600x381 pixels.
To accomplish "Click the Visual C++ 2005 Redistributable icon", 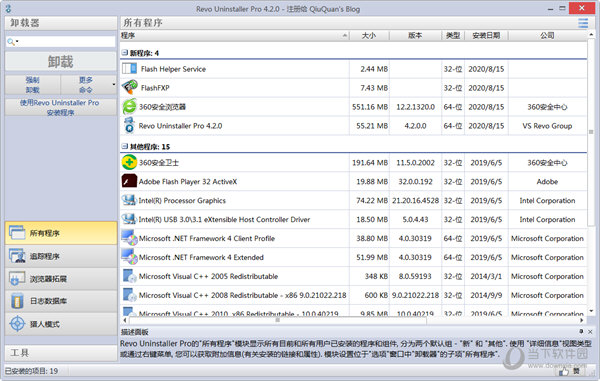I will coord(129,276).
